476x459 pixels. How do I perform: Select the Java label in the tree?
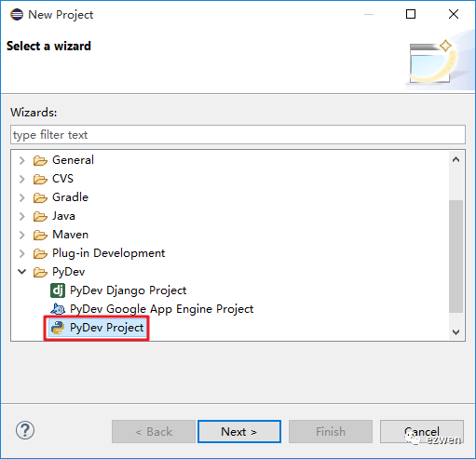(63, 216)
